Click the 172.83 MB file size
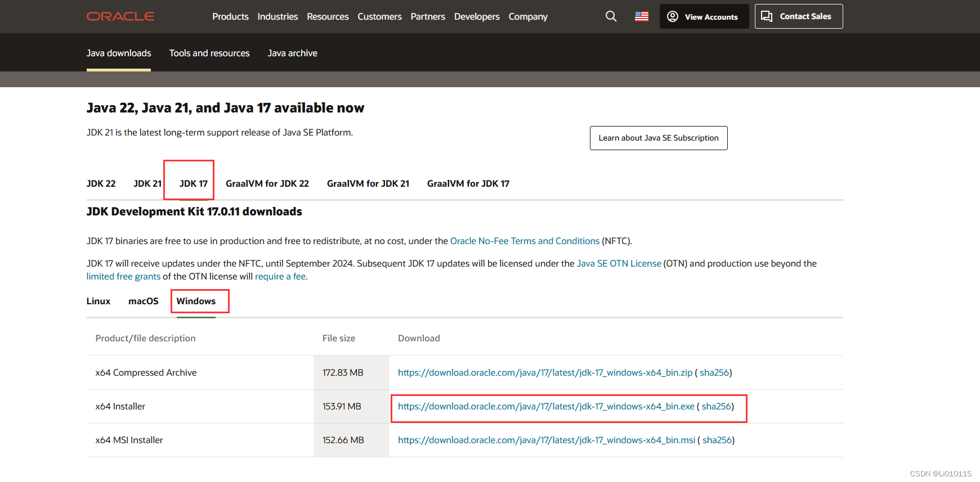This screenshot has width=980, height=482. [x=343, y=372]
